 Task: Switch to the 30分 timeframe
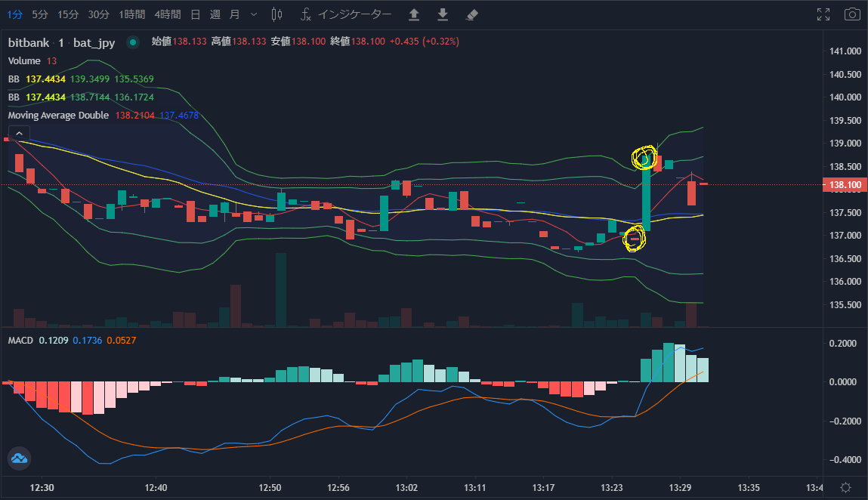tap(98, 14)
